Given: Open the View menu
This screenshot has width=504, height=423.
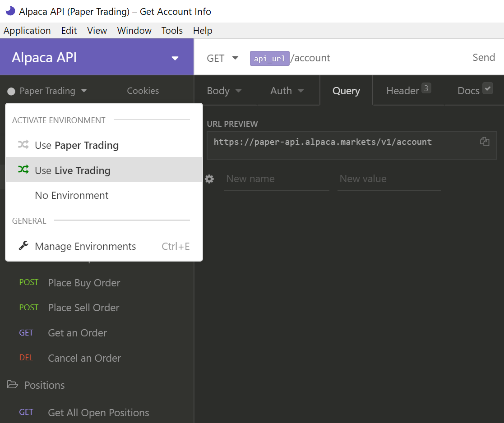Looking at the screenshot, I should click(97, 31).
